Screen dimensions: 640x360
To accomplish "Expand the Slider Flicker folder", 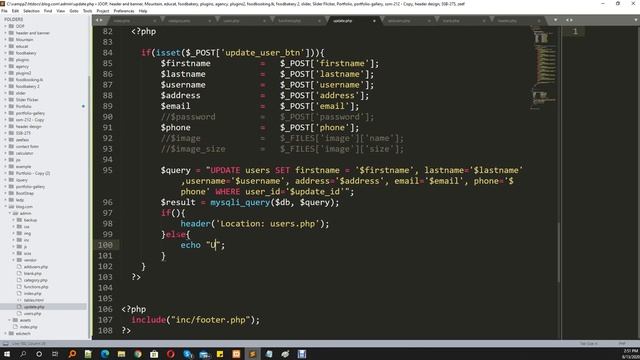I will [6, 100].
